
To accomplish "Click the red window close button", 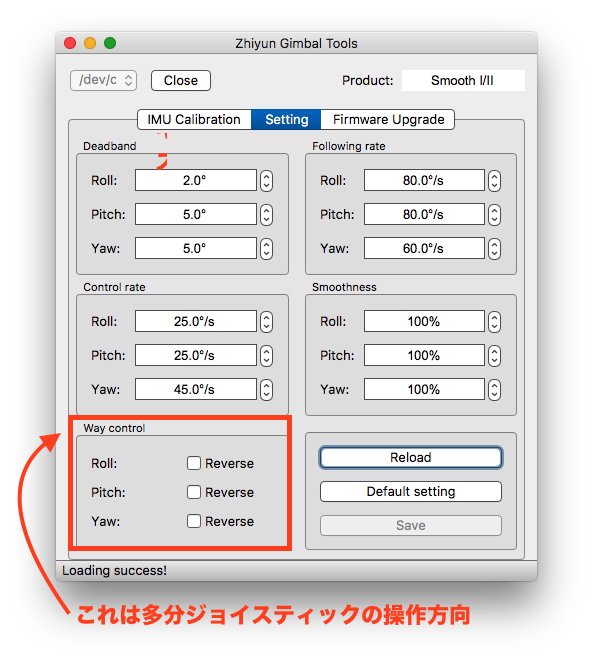I will (x=70, y=43).
